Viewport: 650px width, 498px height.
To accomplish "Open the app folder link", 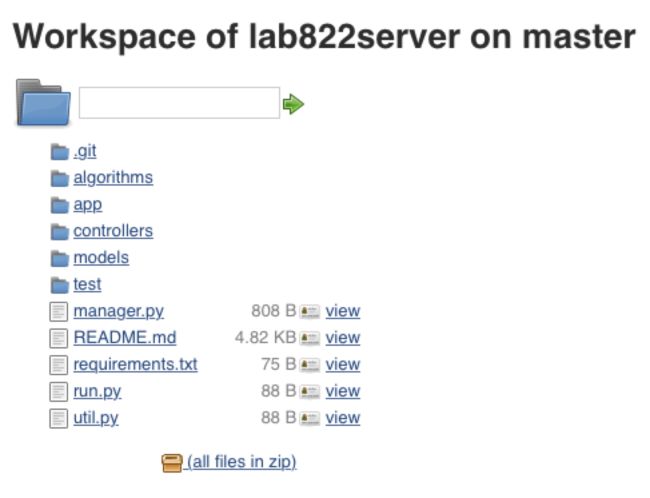I will click(x=88, y=205).
